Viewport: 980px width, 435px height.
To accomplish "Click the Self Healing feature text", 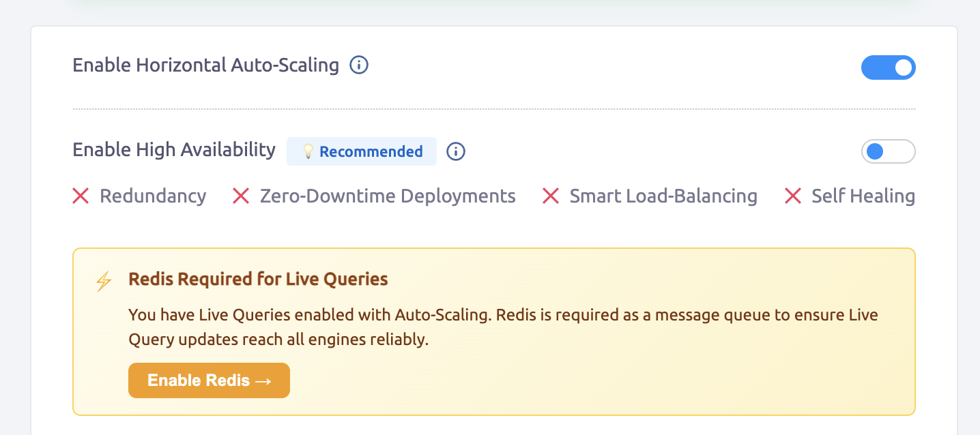I will [863, 196].
